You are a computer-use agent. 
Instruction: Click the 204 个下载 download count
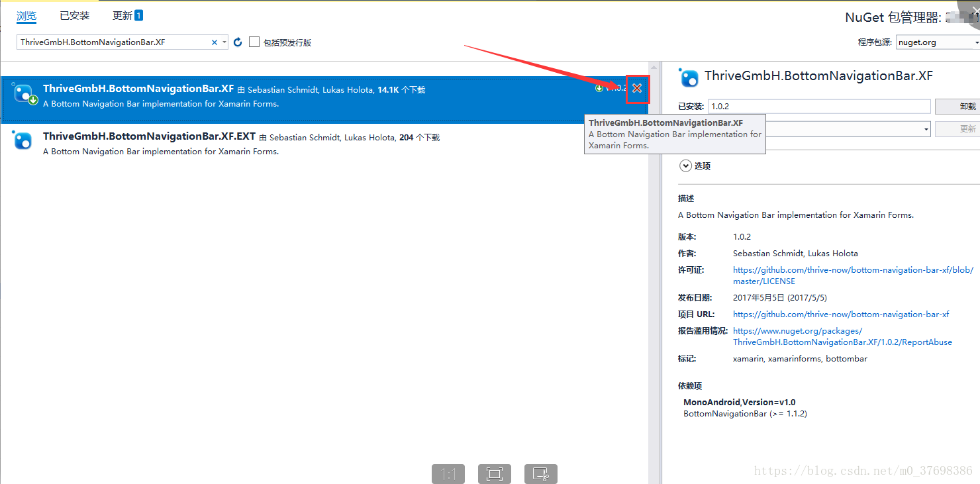pyautogui.click(x=420, y=138)
